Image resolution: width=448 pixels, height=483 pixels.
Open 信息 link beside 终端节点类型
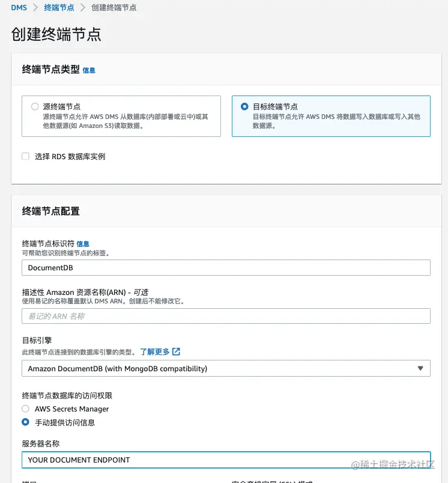pyautogui.click(x=89, y=70)
